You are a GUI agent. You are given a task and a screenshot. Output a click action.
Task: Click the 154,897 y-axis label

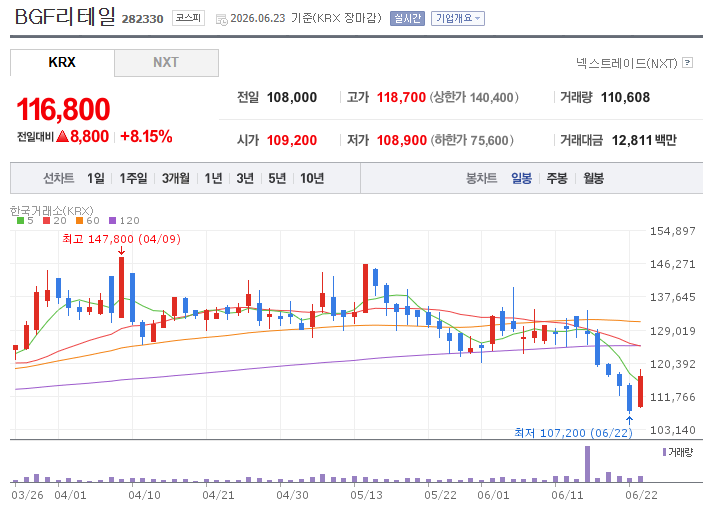click(x=673, y=231)
